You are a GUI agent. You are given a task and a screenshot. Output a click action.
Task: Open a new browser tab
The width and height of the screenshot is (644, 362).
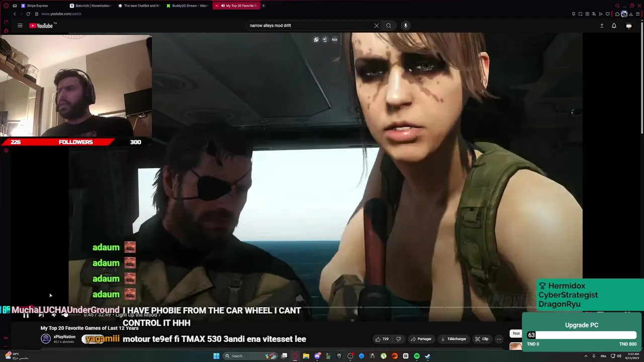(263, 6)
